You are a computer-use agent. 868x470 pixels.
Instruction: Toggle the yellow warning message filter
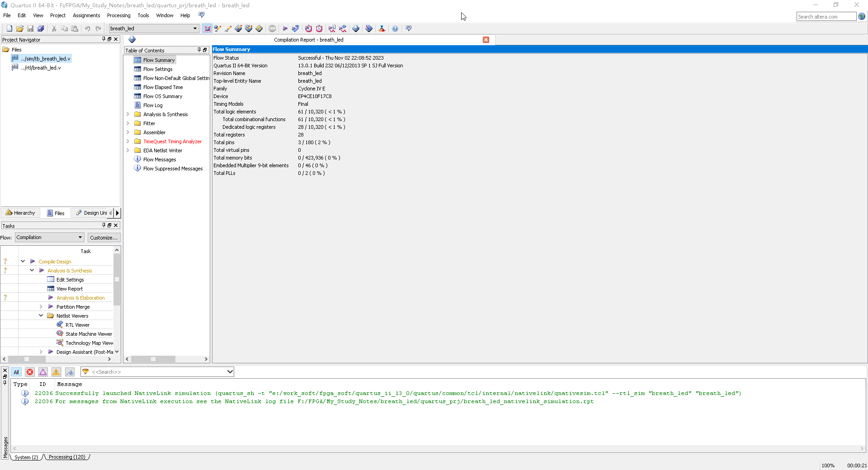pyautogui.click(x=56, y=372)
